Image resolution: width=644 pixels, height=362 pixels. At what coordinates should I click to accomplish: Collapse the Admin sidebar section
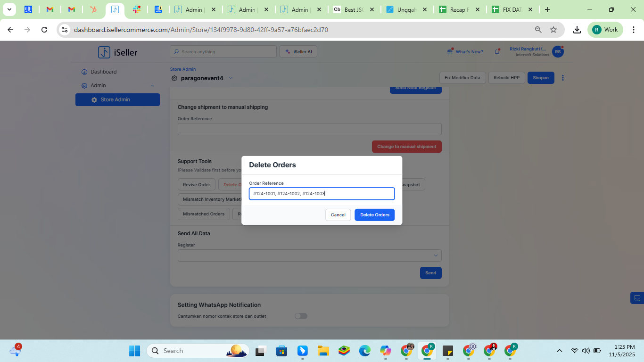152,86
